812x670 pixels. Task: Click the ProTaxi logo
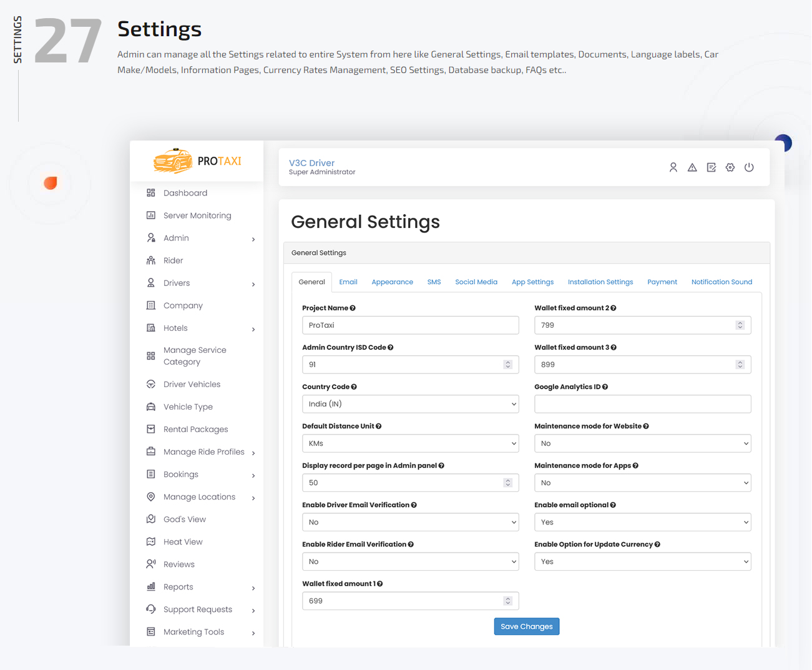point(197,161)
